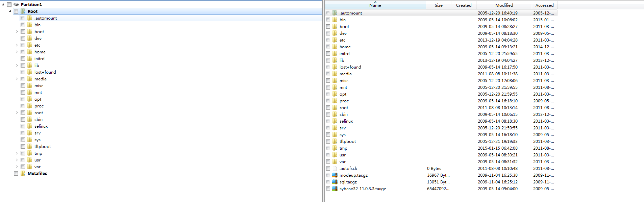
Task: Click the Partition1 drive icon in the tree
Action: pos(16,4)
